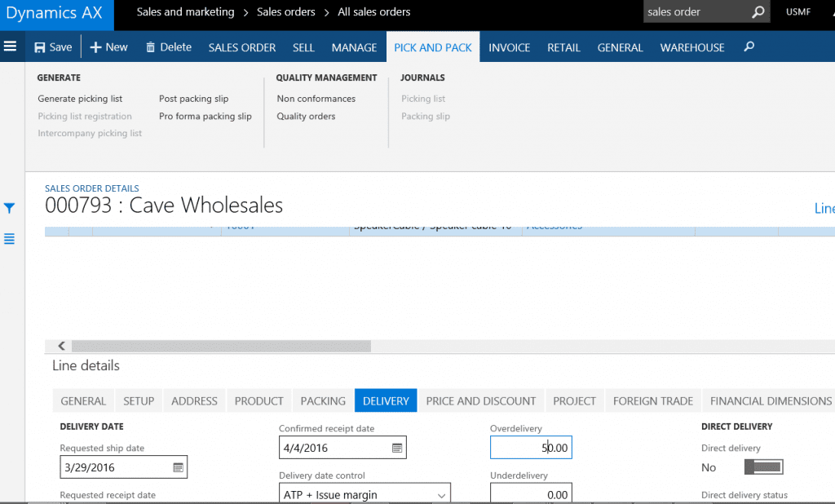
Task: Open Requested ship date calendar picker
Action: pos(178,467)
